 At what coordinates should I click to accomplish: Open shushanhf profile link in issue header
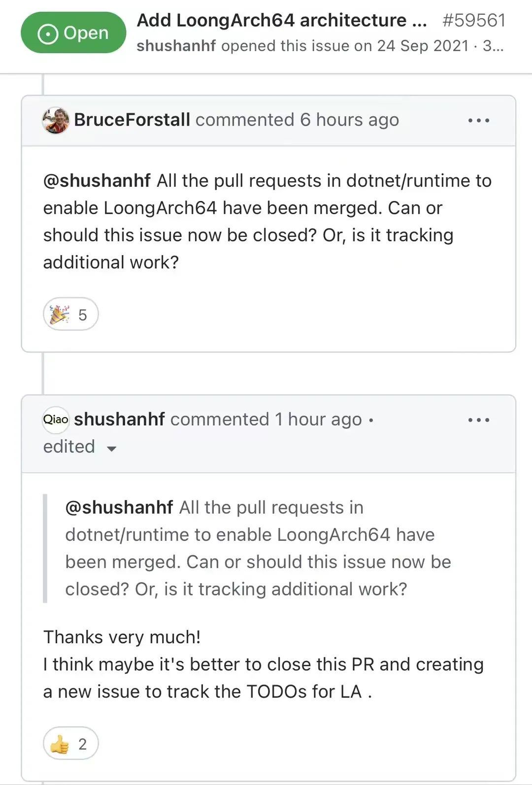[176, 46]
